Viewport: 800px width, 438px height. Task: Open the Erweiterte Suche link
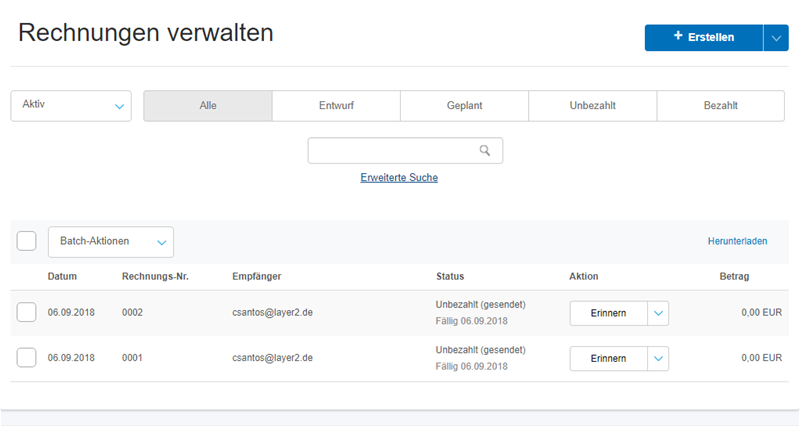point(399,178)
